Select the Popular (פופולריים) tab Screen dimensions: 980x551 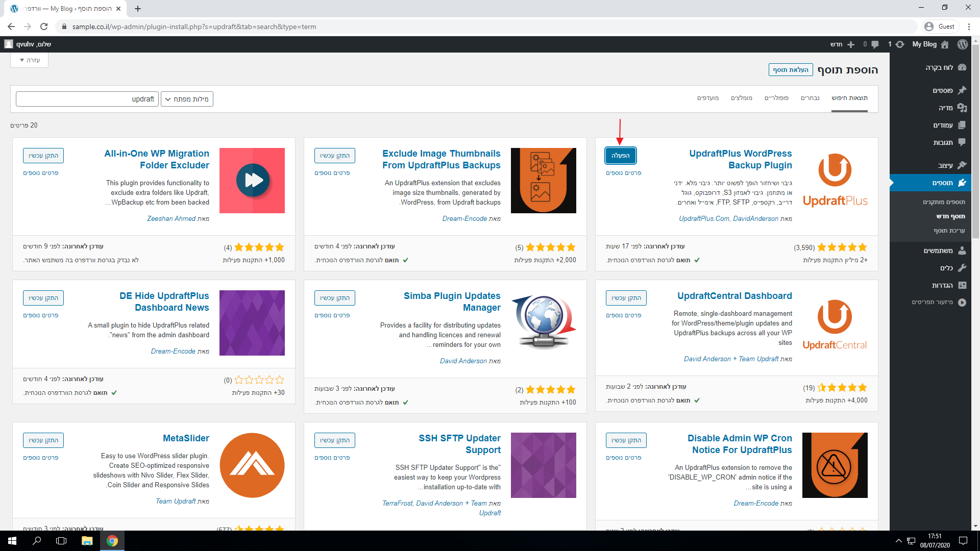776,98
